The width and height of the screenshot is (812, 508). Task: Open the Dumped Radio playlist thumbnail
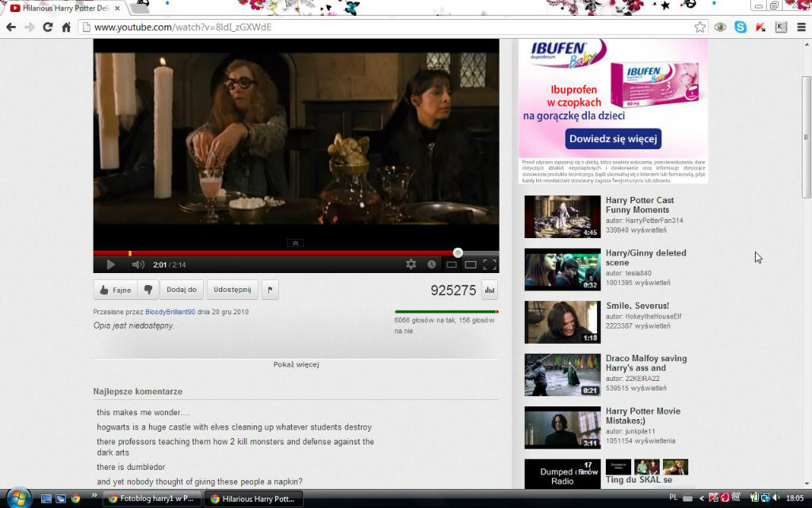(562, 474)
